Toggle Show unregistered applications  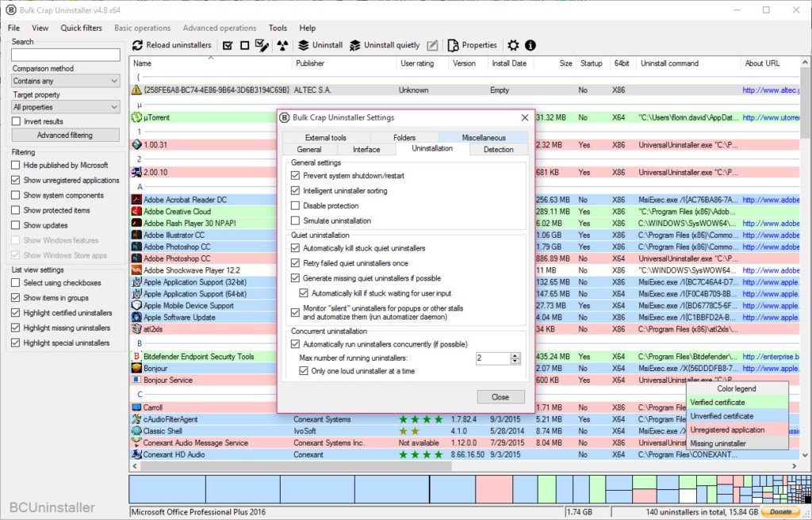pos(16,180)
